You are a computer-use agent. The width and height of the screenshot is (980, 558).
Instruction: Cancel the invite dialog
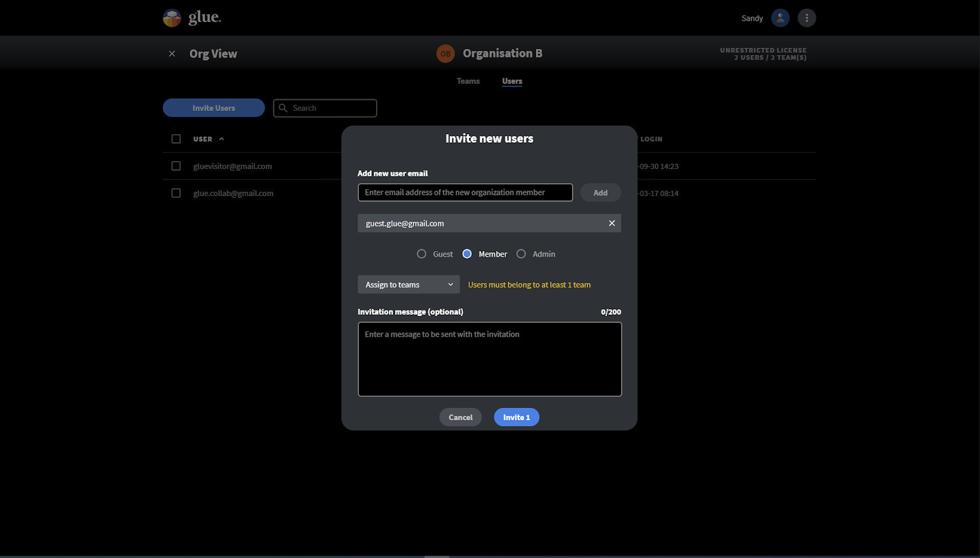point(461,417)
